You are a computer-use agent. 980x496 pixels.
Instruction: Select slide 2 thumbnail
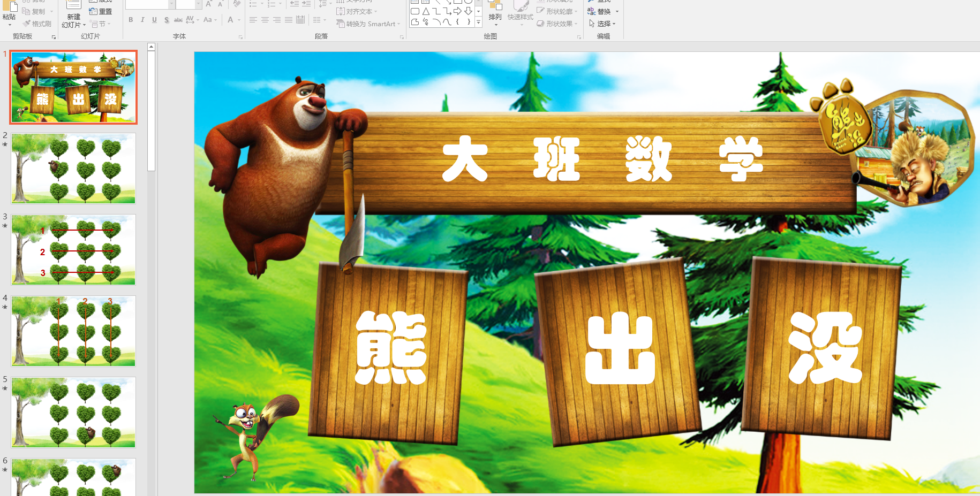coord(74,169)
